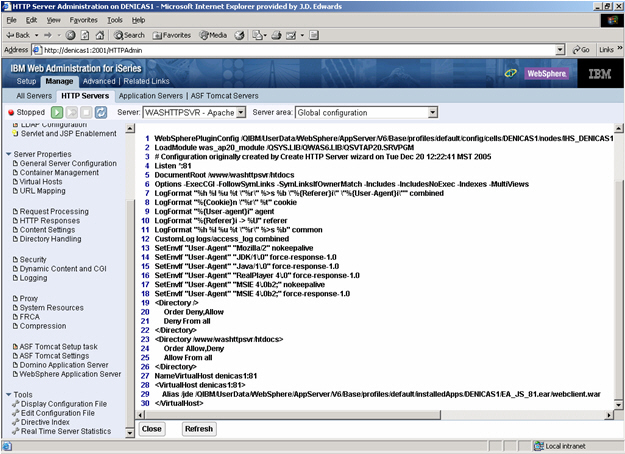Open WebSphere Application Server link
Viewport: 625px width, 454px height.
[70, 374]
